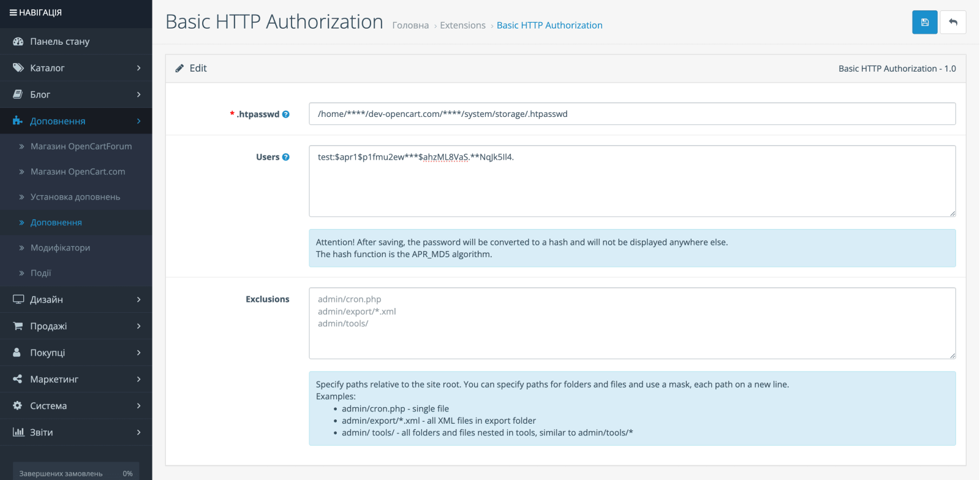Click the Back arrow button in header
This screenshot has width=980, height=480.
pos(953,22)
